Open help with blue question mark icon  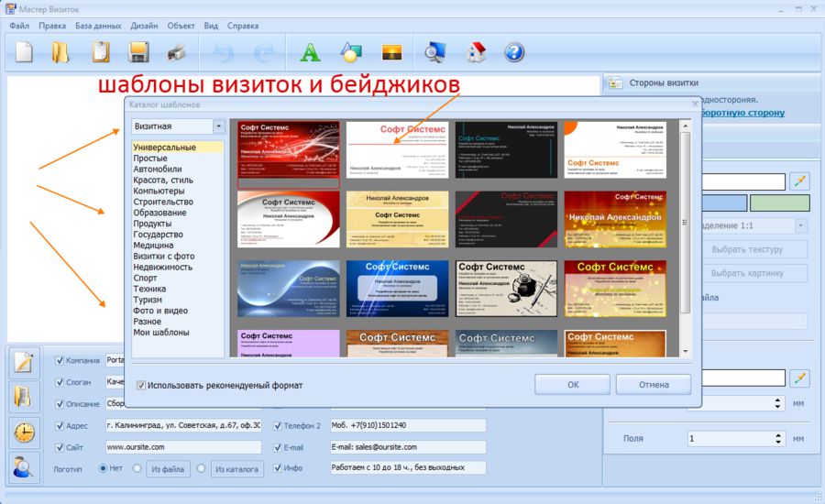(514, 52)
